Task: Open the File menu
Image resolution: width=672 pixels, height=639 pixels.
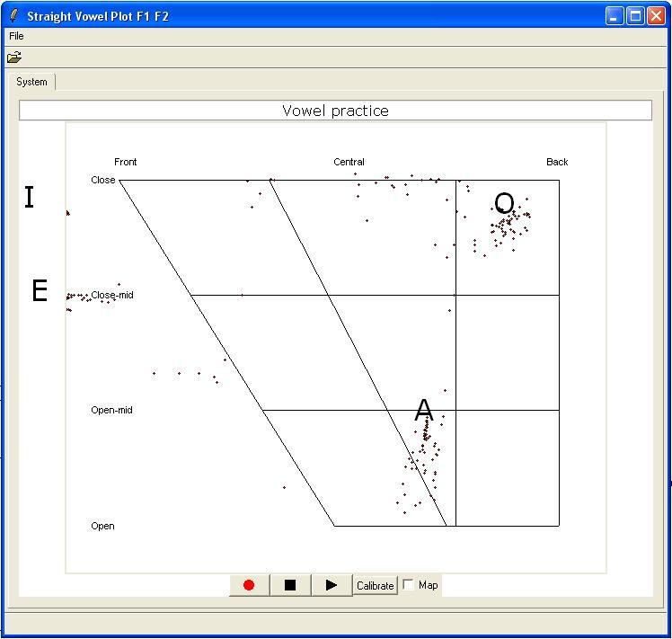Action: click(16, 36)
